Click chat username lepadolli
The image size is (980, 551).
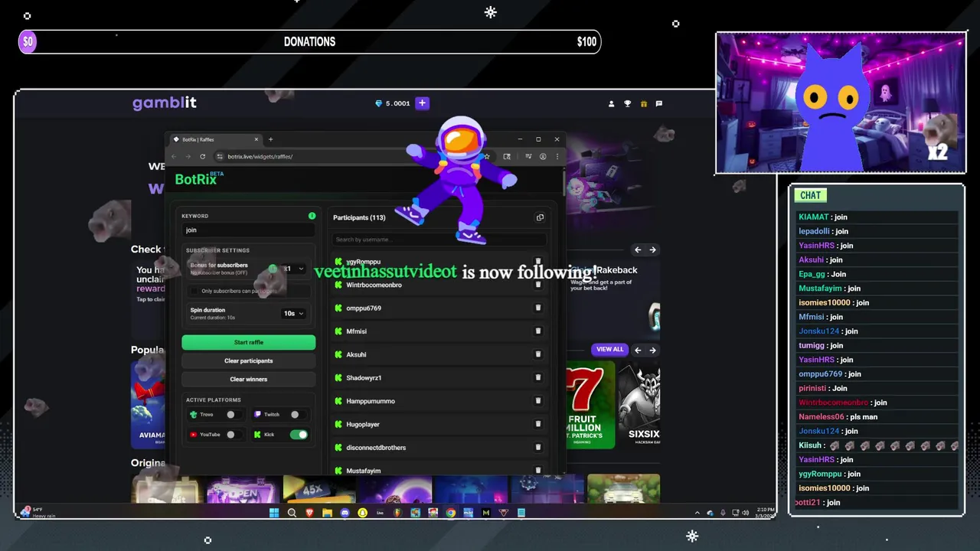pyautogui.click(x=814, y=231)
